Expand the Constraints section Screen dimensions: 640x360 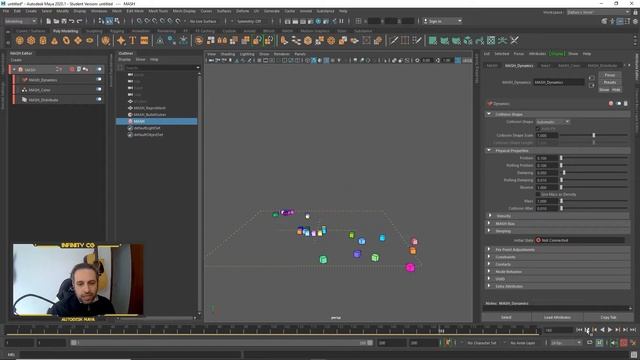click(x=489, y=257)
